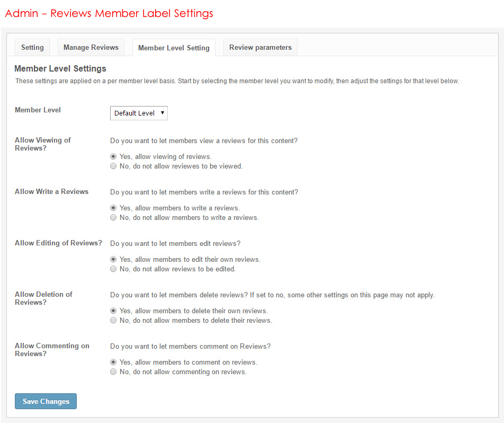Select 'No, do not allow reviews to be edited'
Viewport: 504px width, 424px height.
pos(113,269)
